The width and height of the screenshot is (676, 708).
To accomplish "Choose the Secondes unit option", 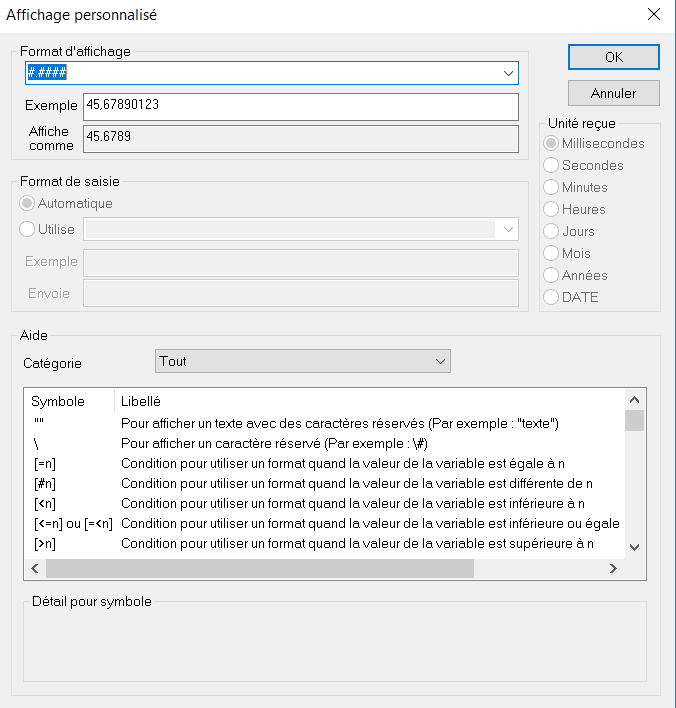I will click(551, 165).
